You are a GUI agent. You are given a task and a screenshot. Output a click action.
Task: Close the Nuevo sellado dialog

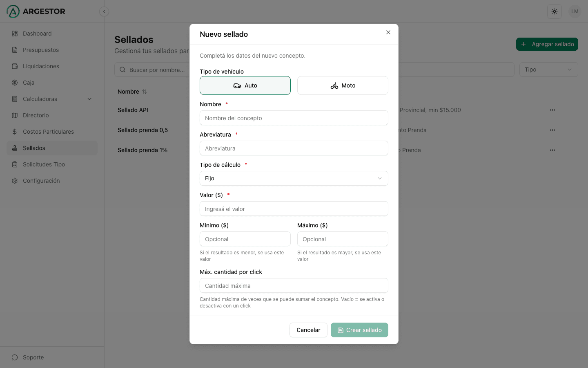388,32
